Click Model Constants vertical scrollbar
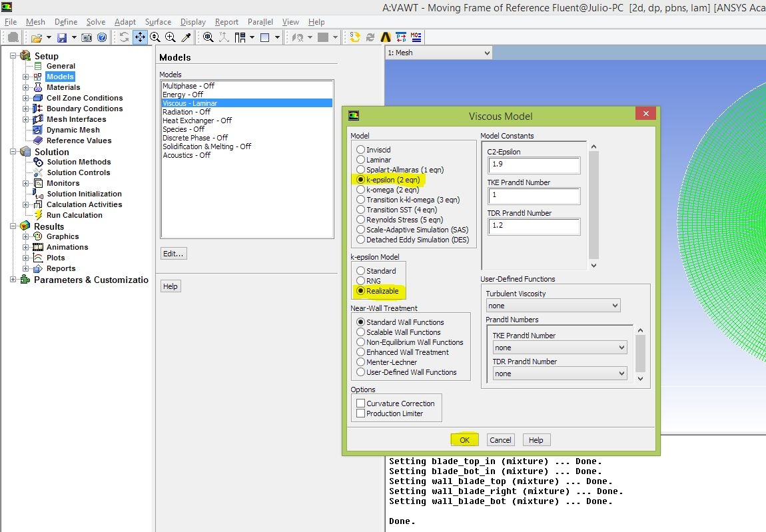The image size is (766, 532). (x=593, y=206)
